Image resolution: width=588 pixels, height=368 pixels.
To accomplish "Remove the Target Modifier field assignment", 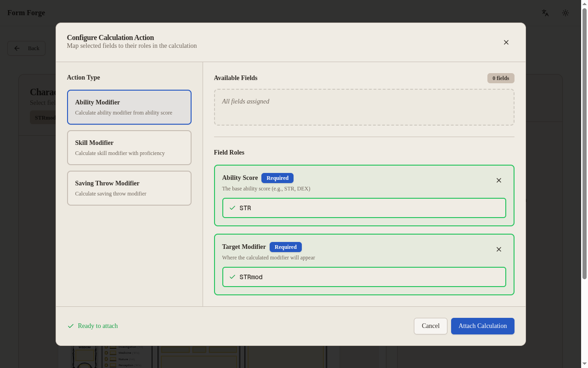I will (499, 249).
